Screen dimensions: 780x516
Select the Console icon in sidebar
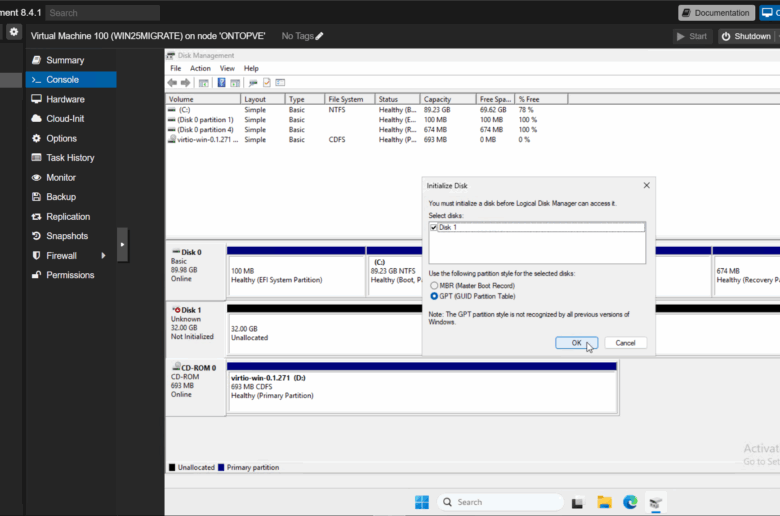click(x=36, y=80)
